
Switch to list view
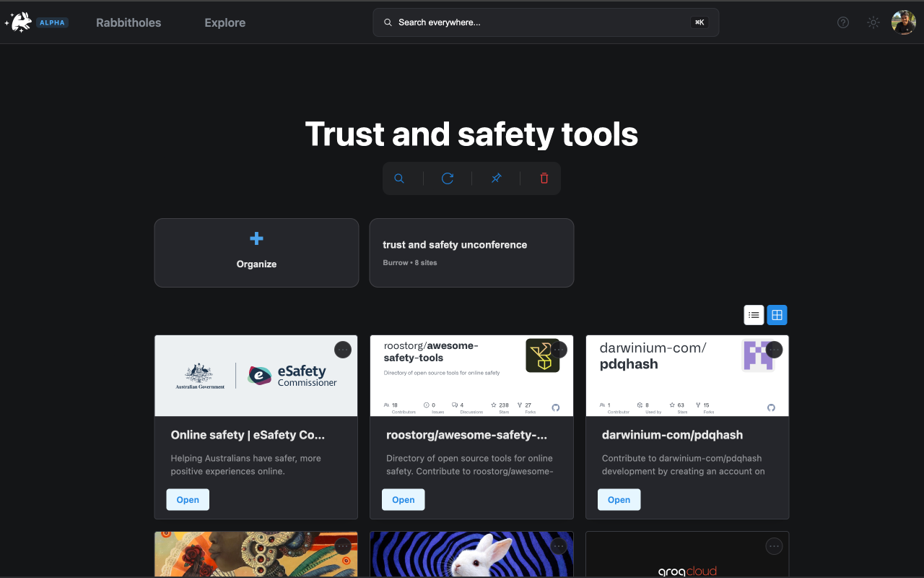point(754,315)
